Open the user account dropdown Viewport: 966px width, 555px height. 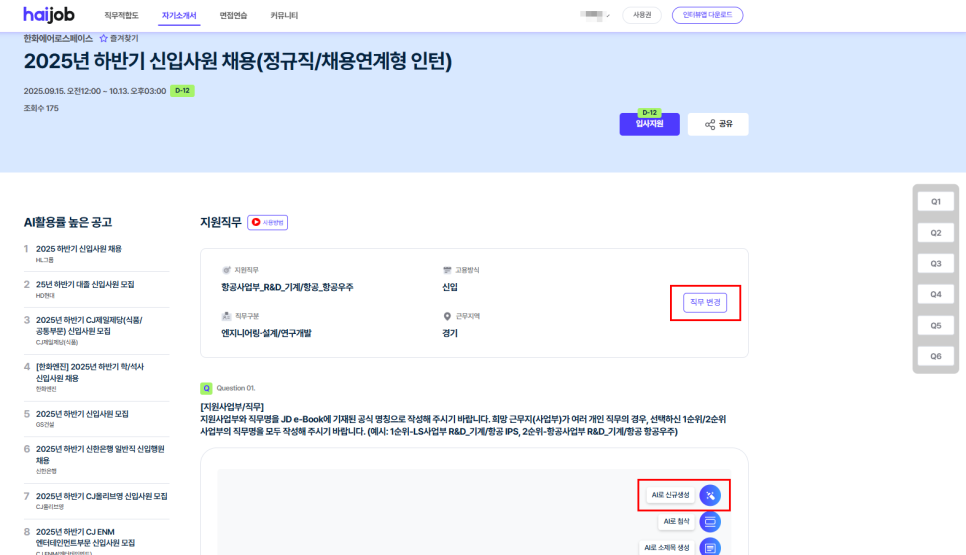[596, 15]
